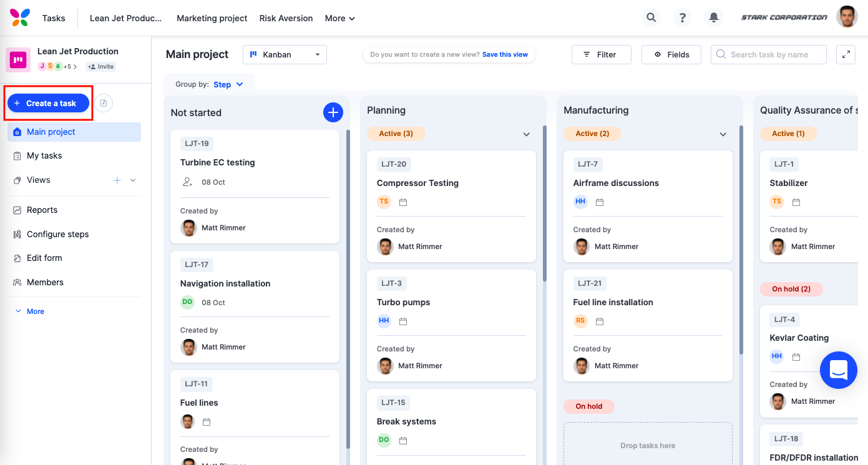
Task: Open the user profile avatar in top bar
Action: (847, 17)
